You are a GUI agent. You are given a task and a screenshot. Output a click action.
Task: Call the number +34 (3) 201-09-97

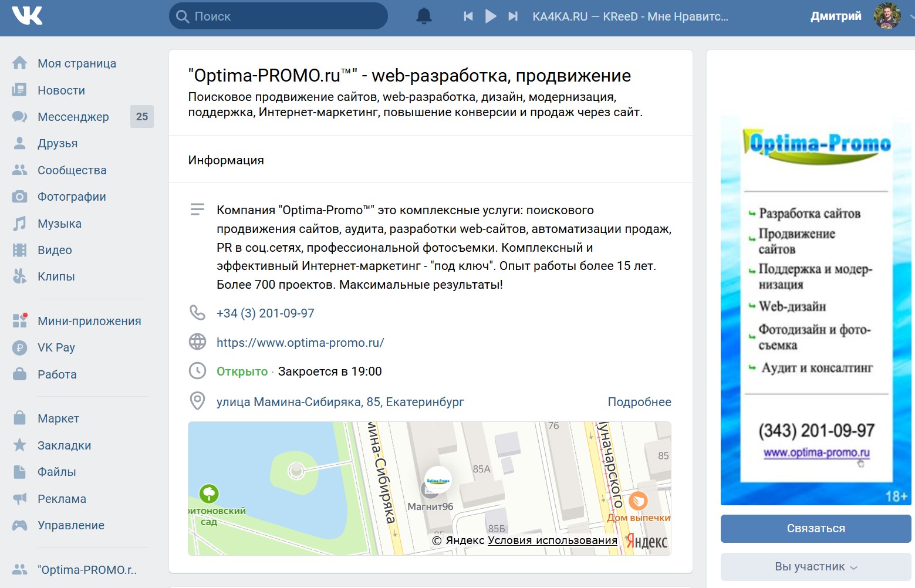[x=265, y=313]
